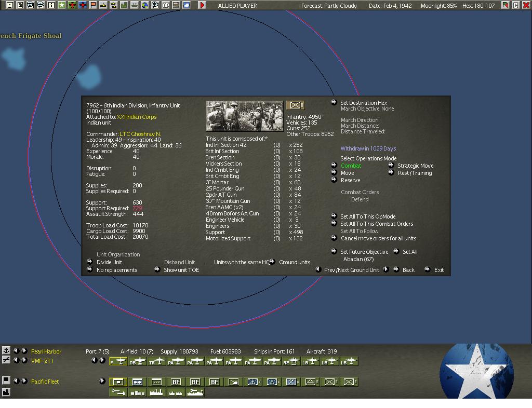This screenshot has height=408, width=532.
Task: Click the green factory toolbar icon
Action: click(x=124, y=5)
